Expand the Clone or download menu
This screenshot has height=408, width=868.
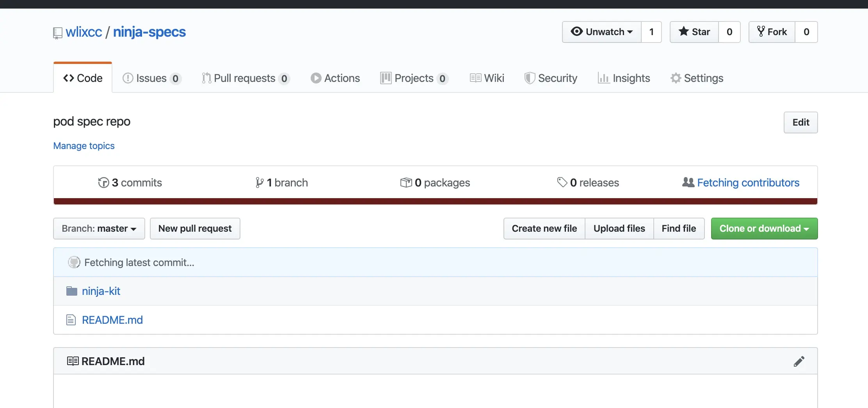(764, 229)
